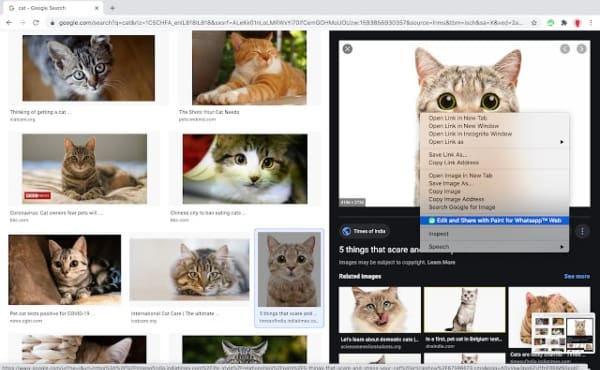Image resolution: width=600 pixels, height=370 pixels.
Task: Open the 'Coronavirus: Cat owners' image result
Action: (x=85, y=169)
